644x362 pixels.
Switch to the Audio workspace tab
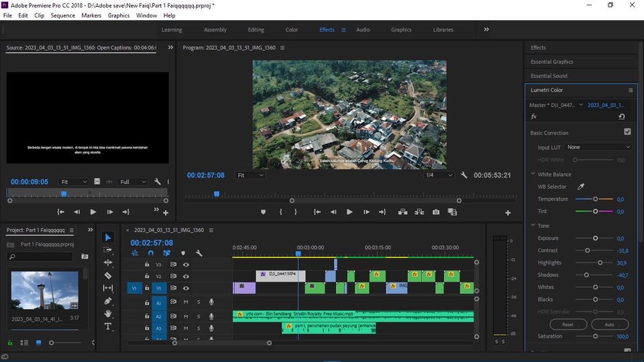(363, 30)
